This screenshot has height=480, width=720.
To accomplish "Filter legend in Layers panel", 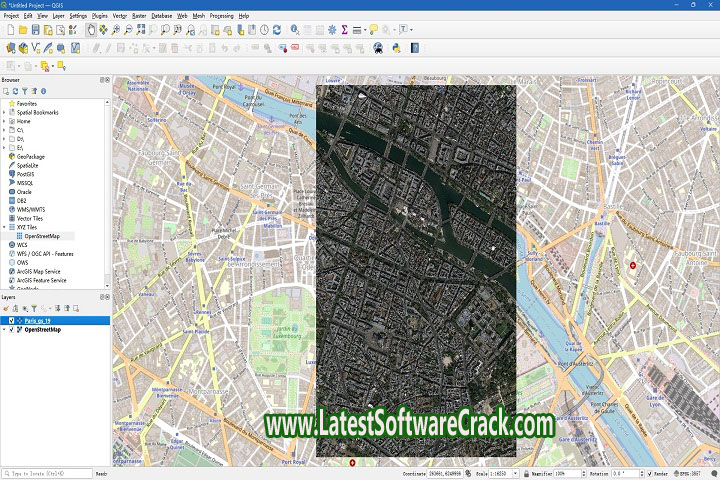I will pyautogui.click(x=34, y=308).
